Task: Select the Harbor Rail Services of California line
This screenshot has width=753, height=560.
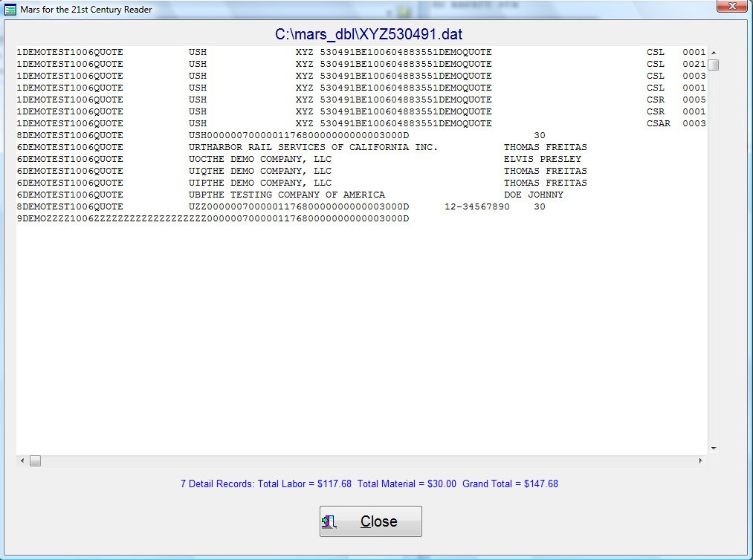Action: pos(312,147)
